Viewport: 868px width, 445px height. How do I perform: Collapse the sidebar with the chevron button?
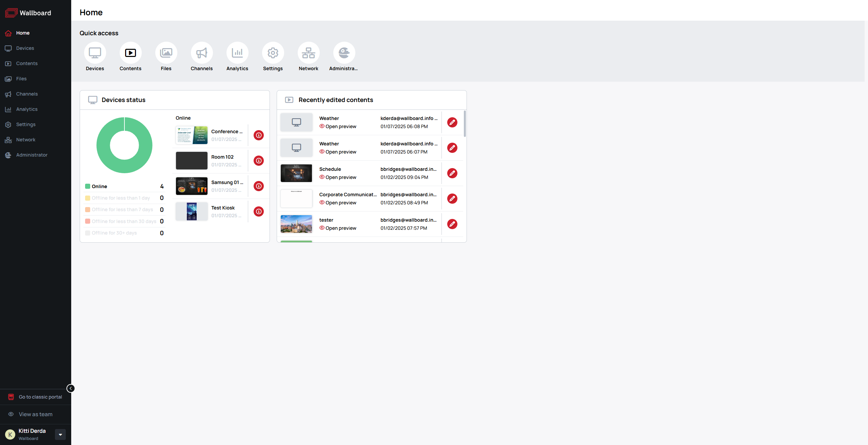[71, 388]
